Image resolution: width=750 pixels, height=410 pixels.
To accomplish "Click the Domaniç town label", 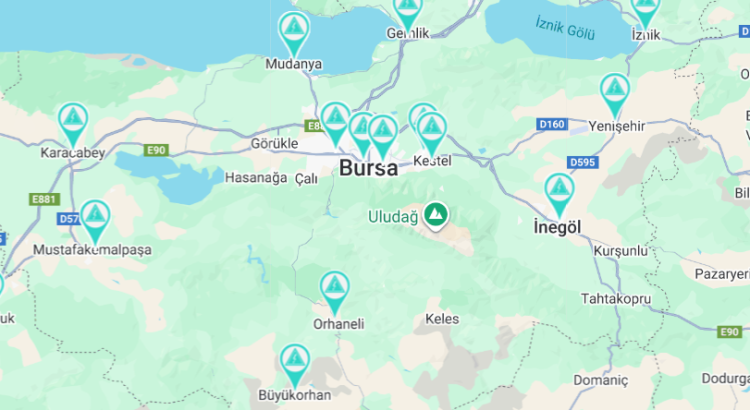I will [x=601, y=380].
